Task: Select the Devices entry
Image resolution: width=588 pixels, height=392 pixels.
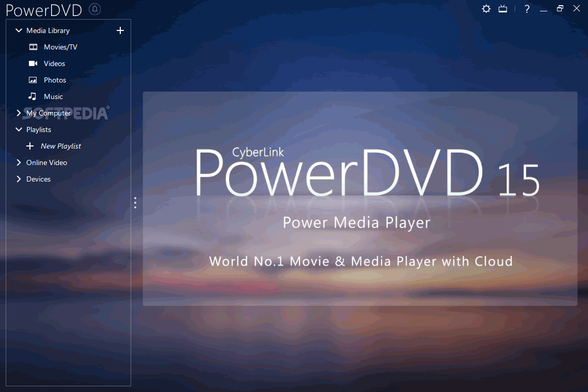Action: [x=38, y=179]
